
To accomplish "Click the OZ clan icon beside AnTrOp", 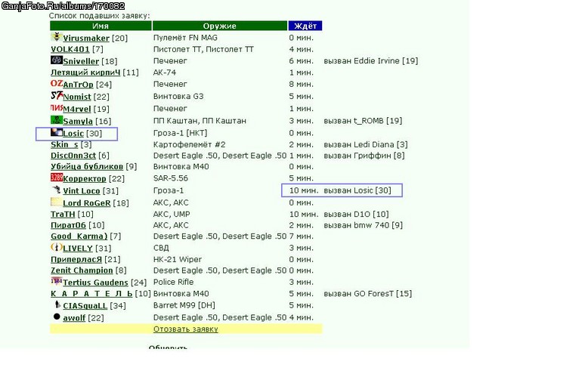I will (57, 83).
